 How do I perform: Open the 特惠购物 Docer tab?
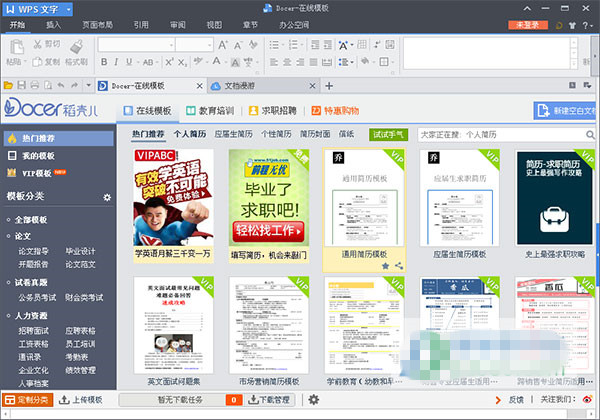(335, 111)
